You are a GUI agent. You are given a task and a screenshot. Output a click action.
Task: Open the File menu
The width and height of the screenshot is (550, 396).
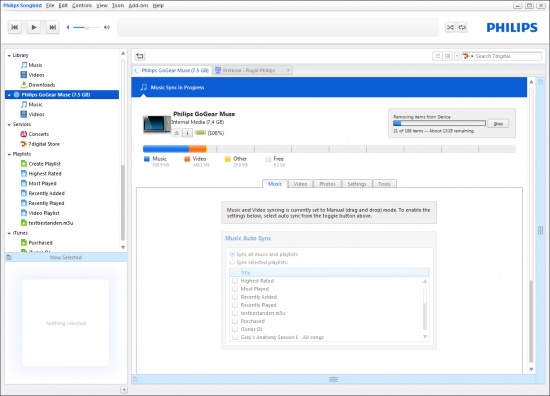click(50, 6)
